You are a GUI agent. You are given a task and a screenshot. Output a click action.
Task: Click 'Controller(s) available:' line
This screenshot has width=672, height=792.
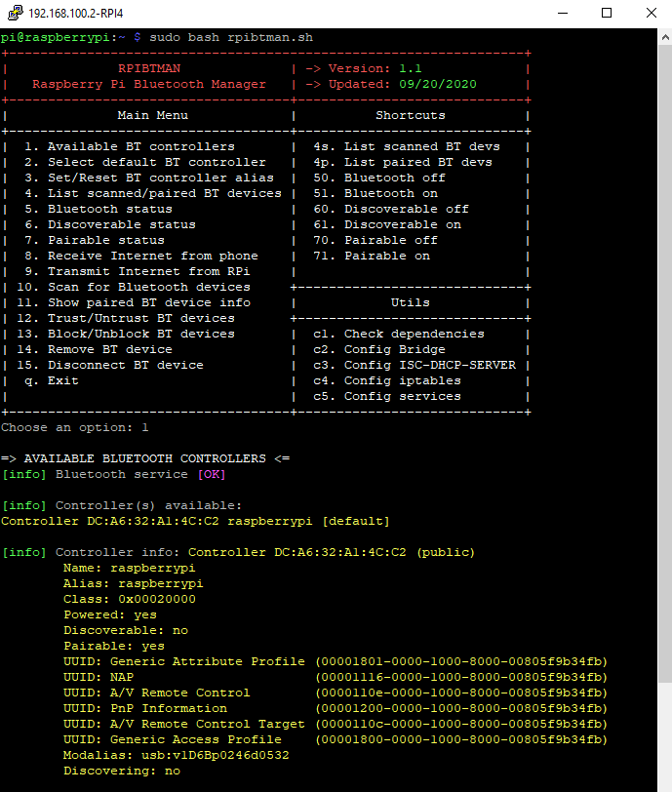(148, 506)
